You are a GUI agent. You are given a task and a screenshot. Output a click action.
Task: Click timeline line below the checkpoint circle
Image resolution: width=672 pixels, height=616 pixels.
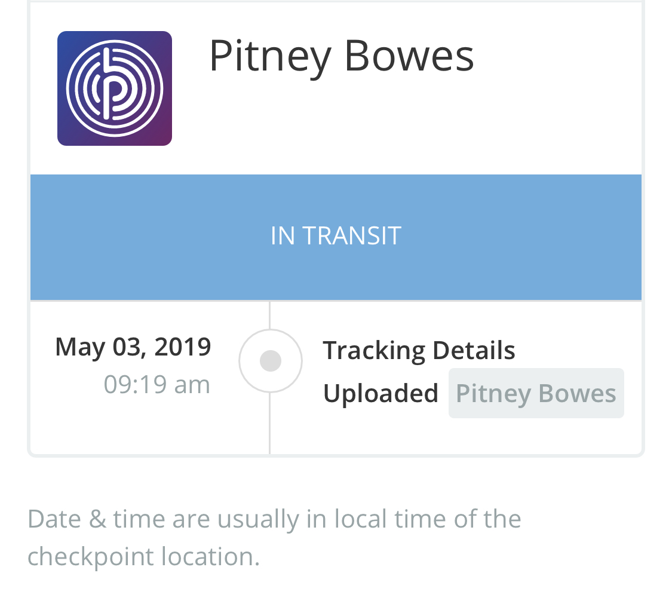click(x=269, y=423)
